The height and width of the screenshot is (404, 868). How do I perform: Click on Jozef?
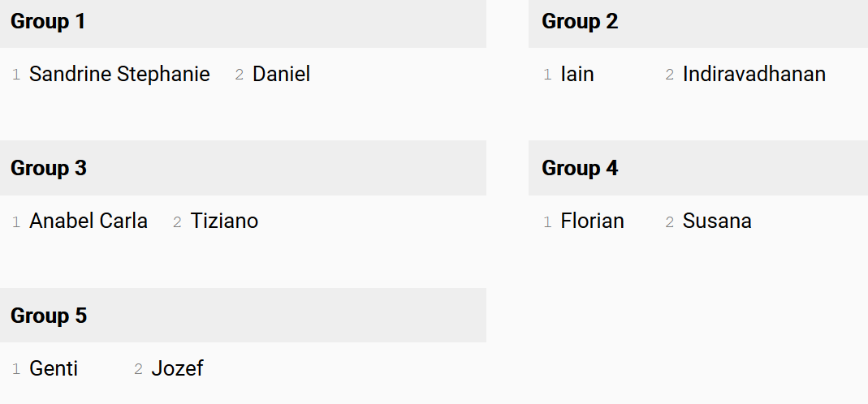tap(177, 369)
